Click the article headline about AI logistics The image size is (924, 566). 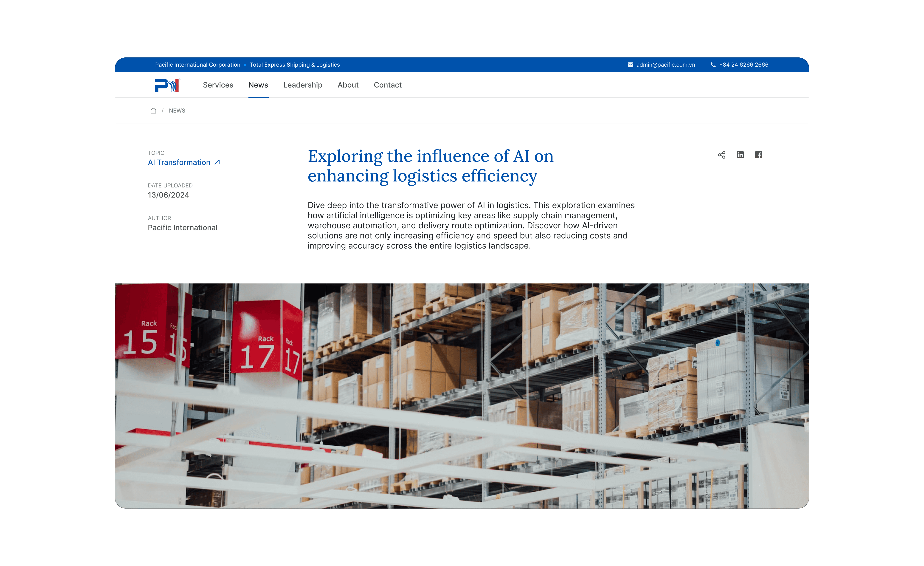430,166
